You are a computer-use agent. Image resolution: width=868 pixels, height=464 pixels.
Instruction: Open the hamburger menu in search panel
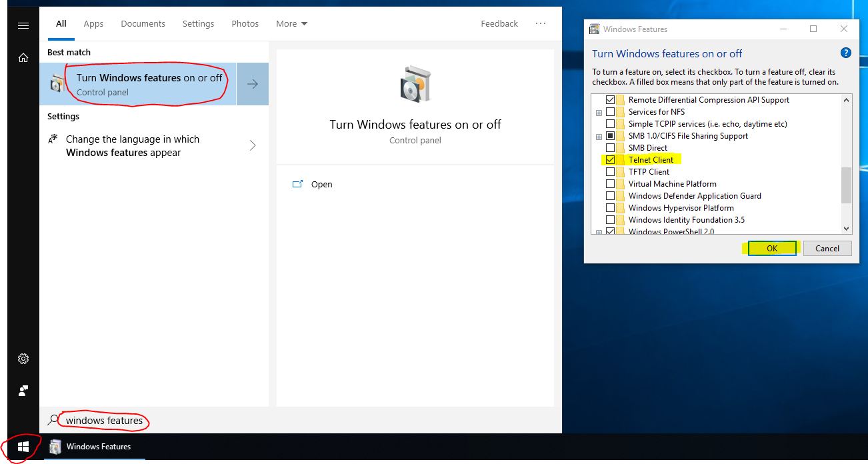tap(23, 25)
